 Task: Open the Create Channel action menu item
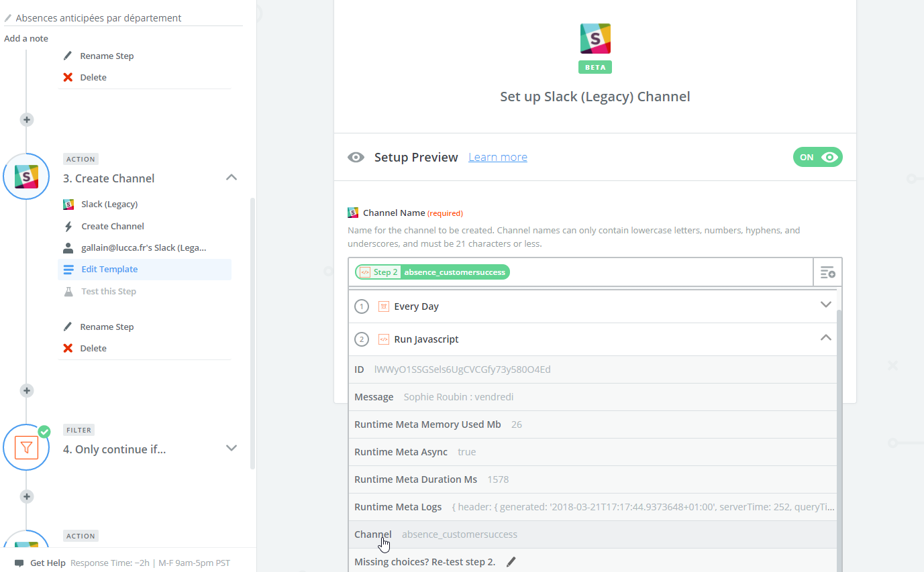tap(113, 227)
